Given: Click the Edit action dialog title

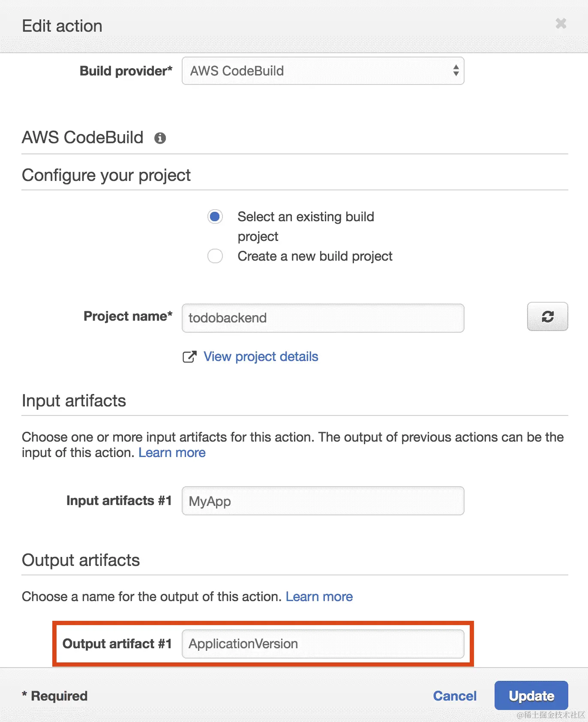Looking at the screenshot, I should pos(62,26).
